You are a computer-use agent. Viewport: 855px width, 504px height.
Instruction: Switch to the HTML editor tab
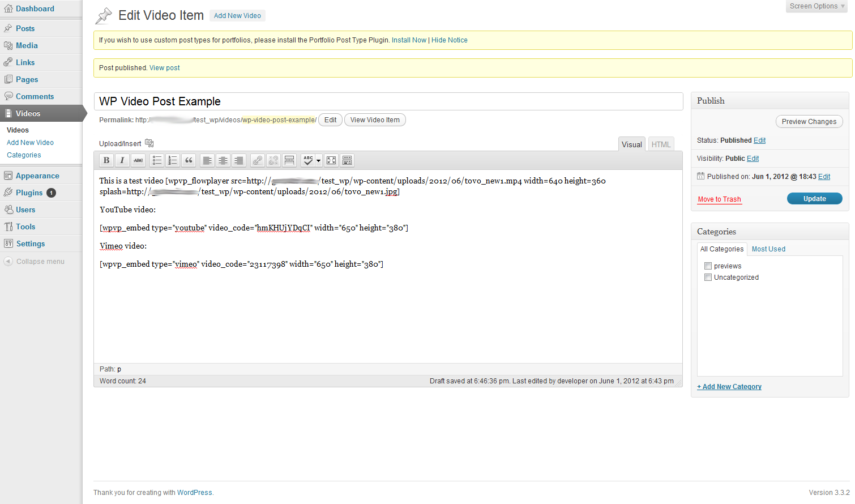(661, 144)
